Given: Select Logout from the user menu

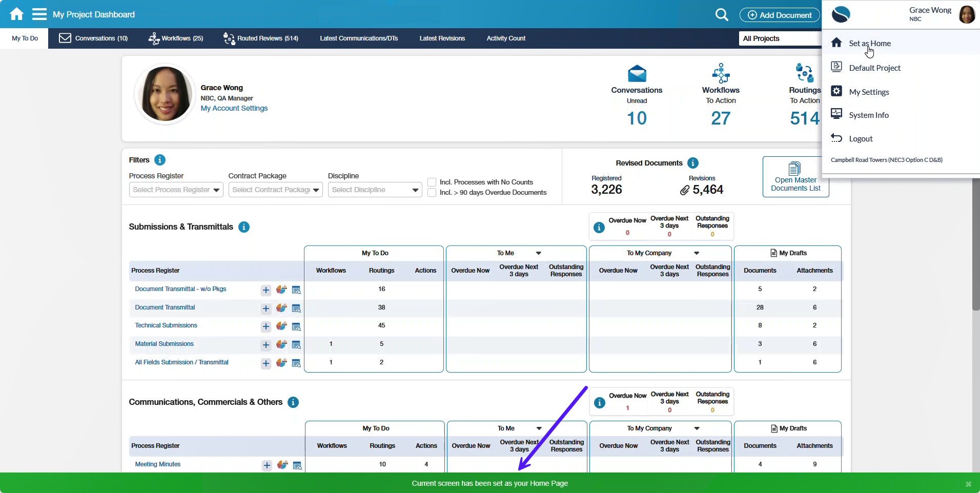Looking at the screenshot, I should [x=860, y=139].
